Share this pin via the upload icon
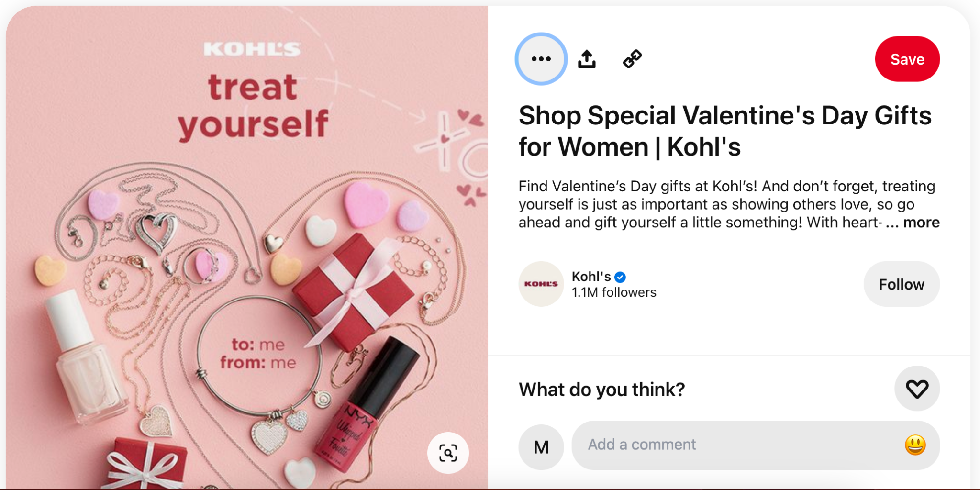Image resolution: width=980 pixels, height=490 pixels. tap(588, 58)
